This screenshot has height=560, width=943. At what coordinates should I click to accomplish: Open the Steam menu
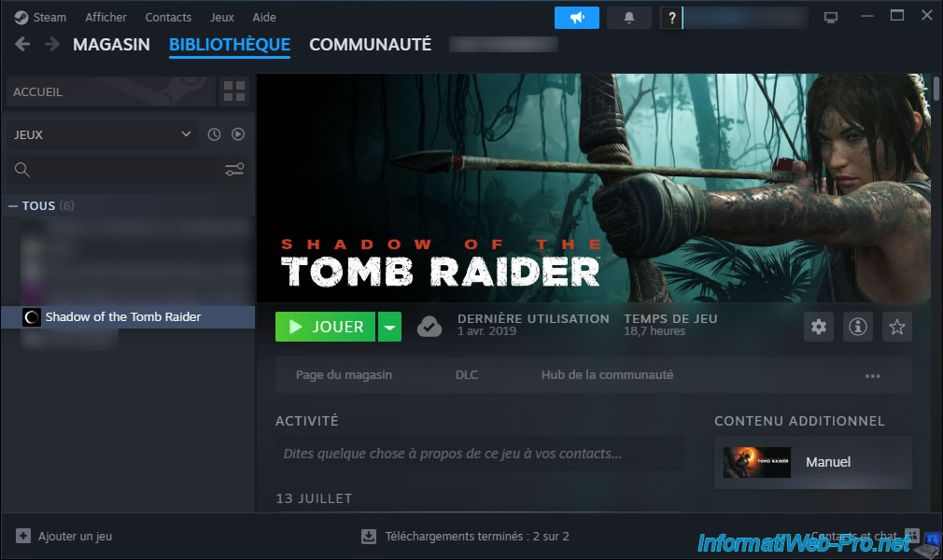coord(49,18)
